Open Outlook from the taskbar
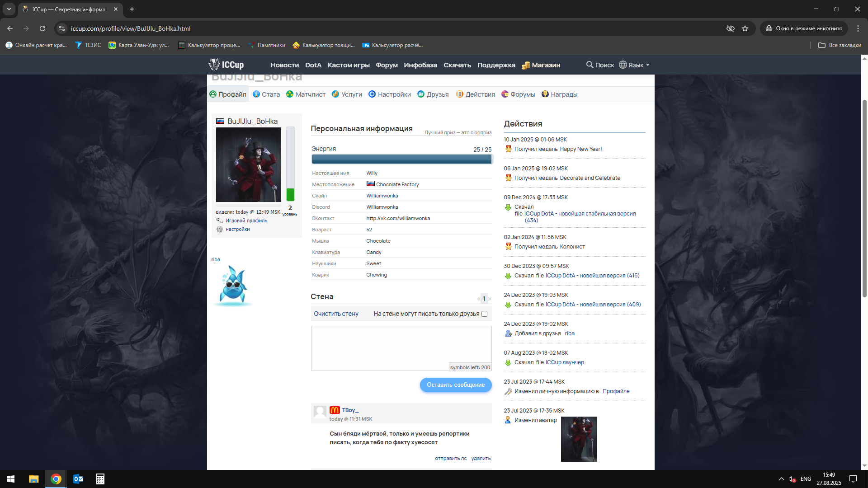 point(78,479)
